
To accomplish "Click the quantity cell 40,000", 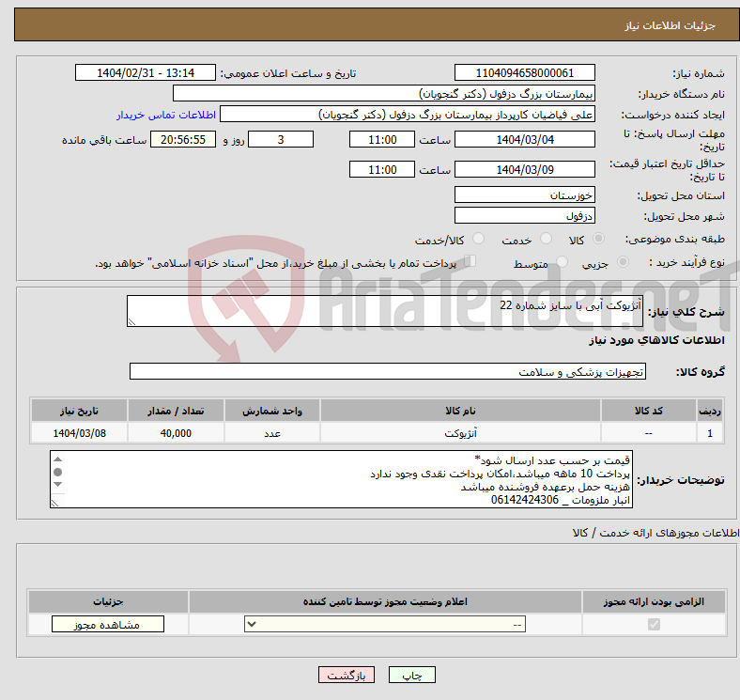I will pyautogui.click(x=176, y=433).
